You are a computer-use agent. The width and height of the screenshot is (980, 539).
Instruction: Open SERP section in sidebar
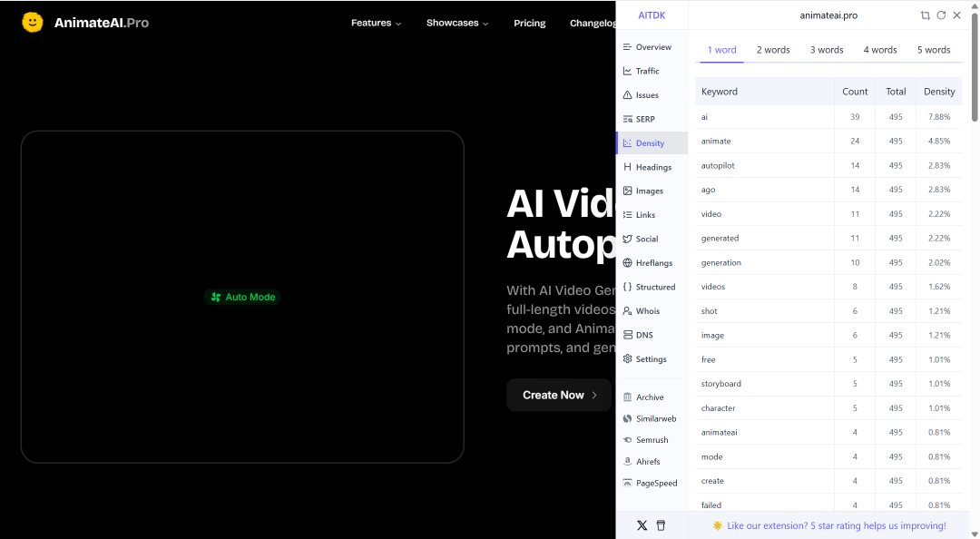[x=652, y=119]
